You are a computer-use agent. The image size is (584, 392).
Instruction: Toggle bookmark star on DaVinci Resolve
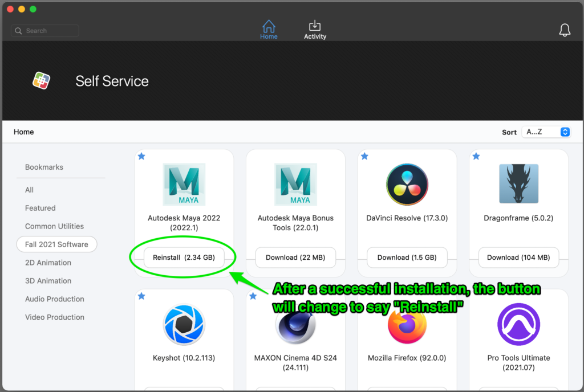click(364, 156)
